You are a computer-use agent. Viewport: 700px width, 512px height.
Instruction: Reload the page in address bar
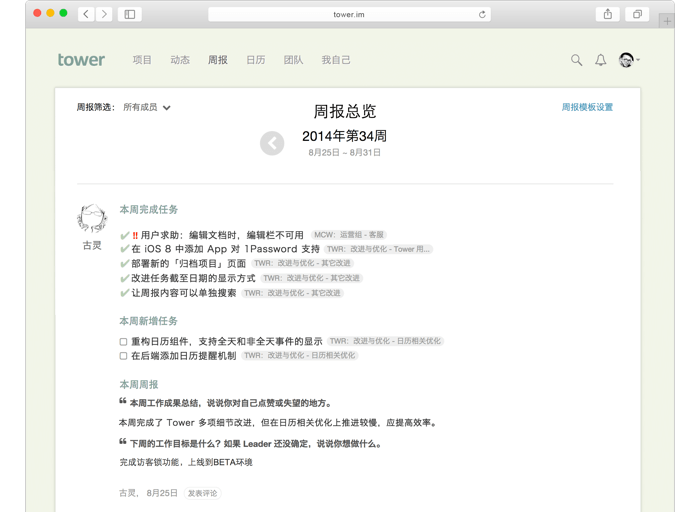pos(482,14)
